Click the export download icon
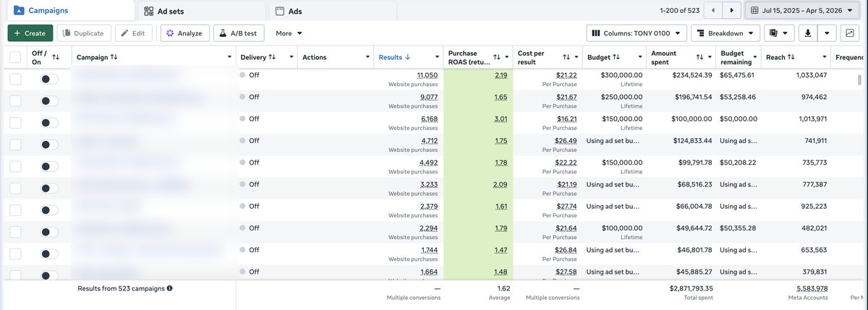Viewport: 868px width, 310px height. click(x=808, y=33)
